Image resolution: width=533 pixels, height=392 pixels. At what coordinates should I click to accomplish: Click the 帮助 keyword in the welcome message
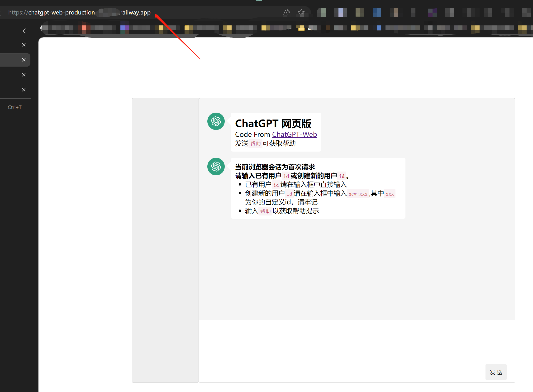256,143
